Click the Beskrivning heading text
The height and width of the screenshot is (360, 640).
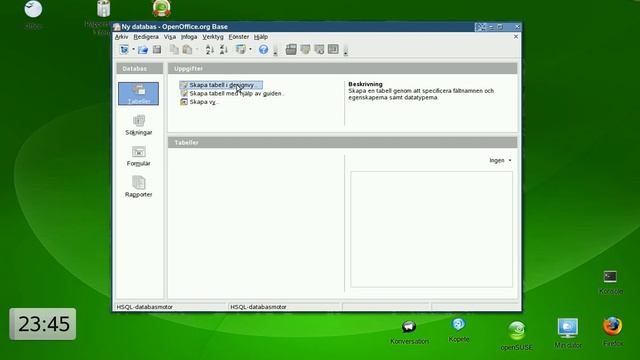(365, 84)
